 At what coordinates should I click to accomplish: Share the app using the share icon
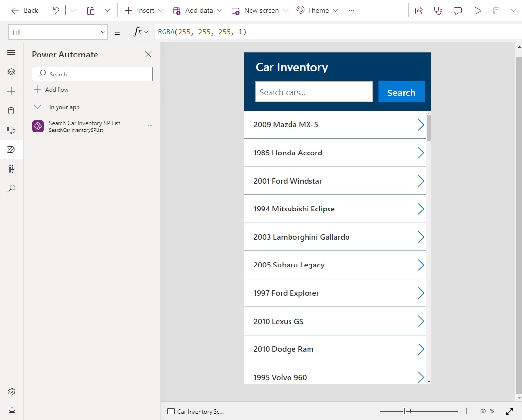click(418, 10)
